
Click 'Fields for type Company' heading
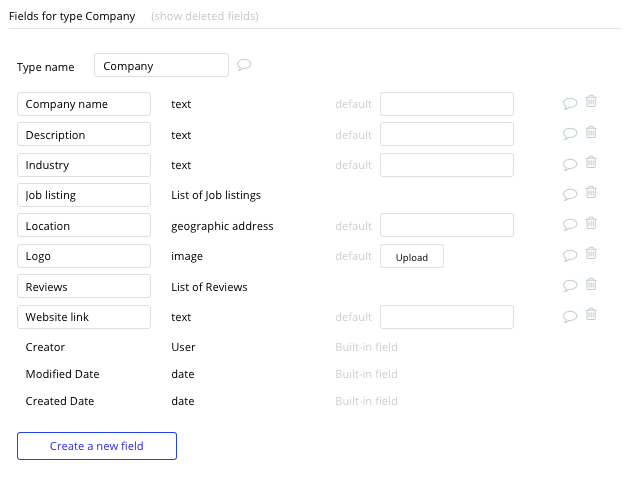tap(72, 16)
